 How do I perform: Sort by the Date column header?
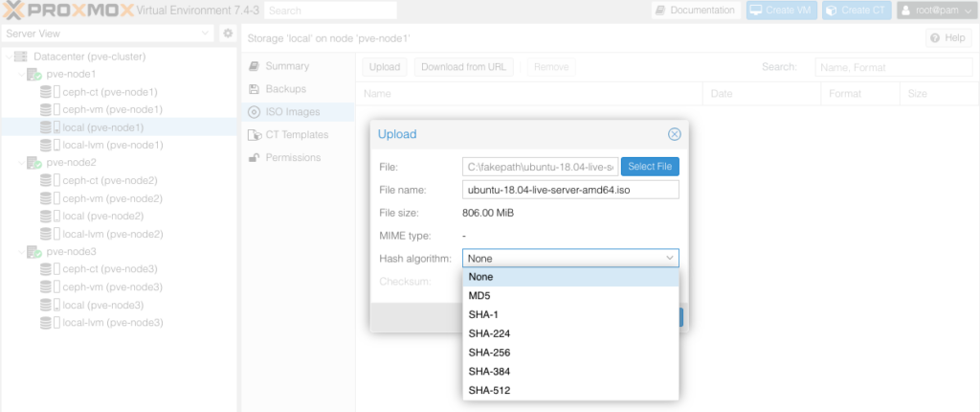[762, 94]
